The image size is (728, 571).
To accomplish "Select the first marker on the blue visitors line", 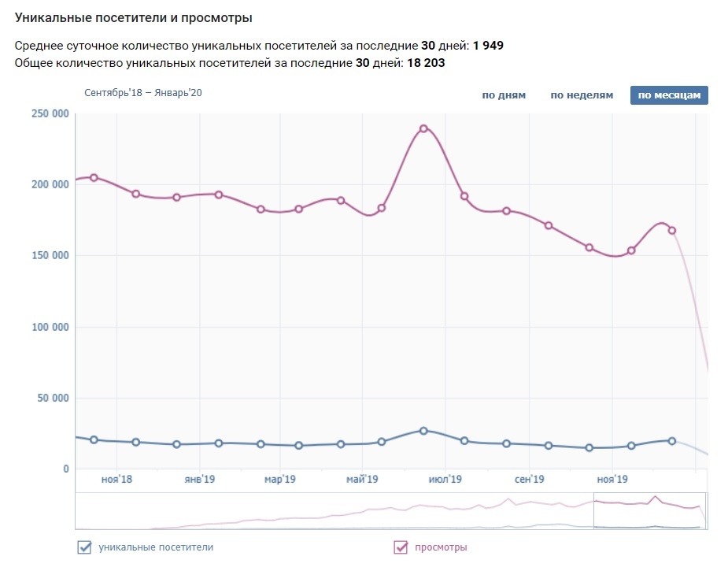I will 94,439.
